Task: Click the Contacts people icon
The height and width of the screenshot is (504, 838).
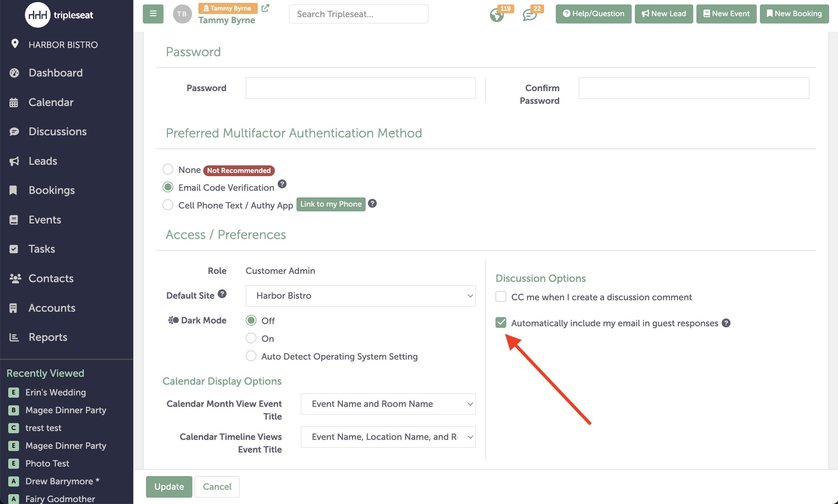Action: tap(15, 278)
